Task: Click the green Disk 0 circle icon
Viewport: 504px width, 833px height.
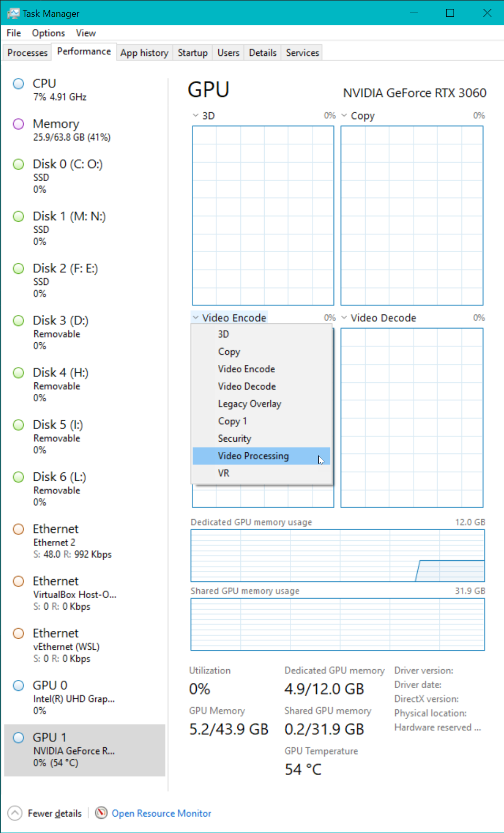Action: [x=18, y=164]
